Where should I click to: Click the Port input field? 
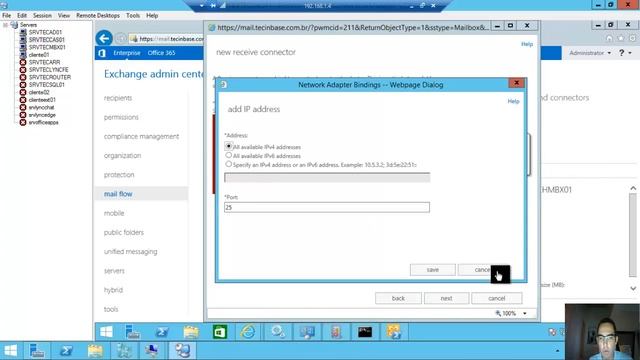tap(327, 207)
